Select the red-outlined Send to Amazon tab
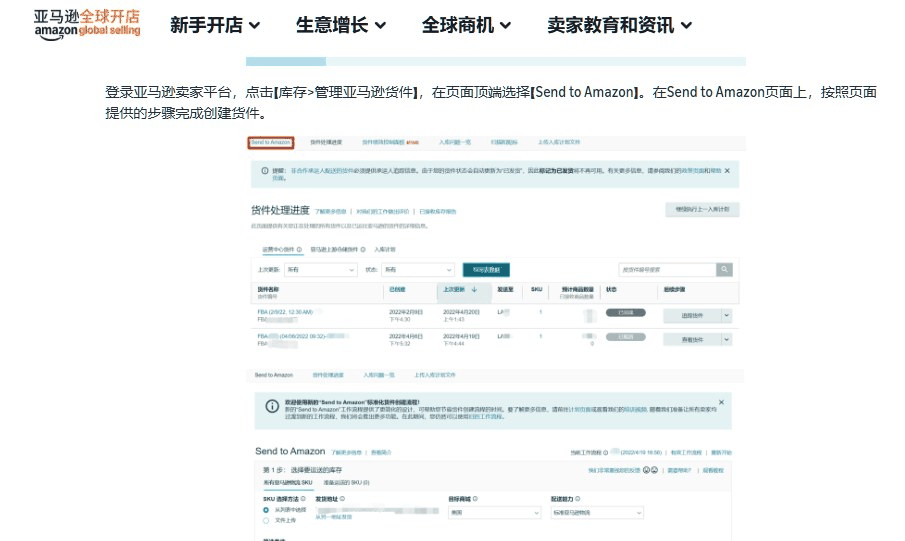This screenshot has width=905, height=541. 271,143
